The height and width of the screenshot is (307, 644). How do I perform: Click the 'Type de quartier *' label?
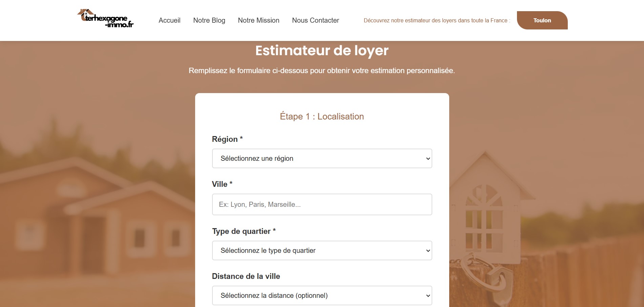coord(244,231)
